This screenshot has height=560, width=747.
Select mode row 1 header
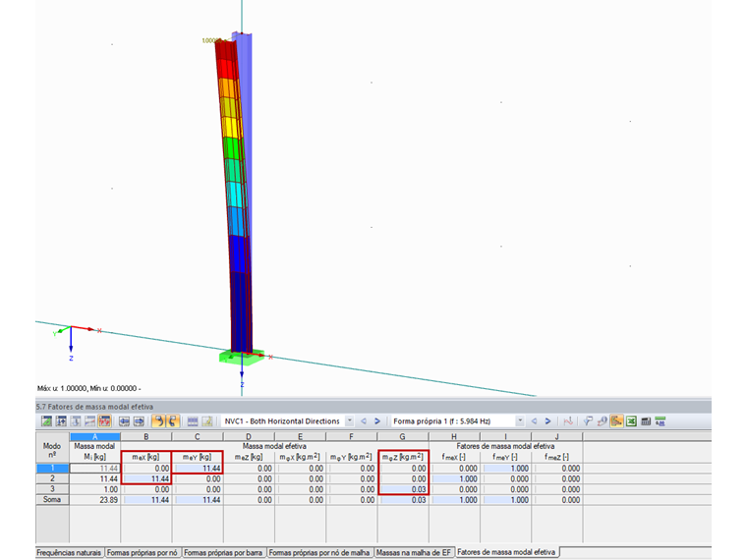[x=52, y=468]
